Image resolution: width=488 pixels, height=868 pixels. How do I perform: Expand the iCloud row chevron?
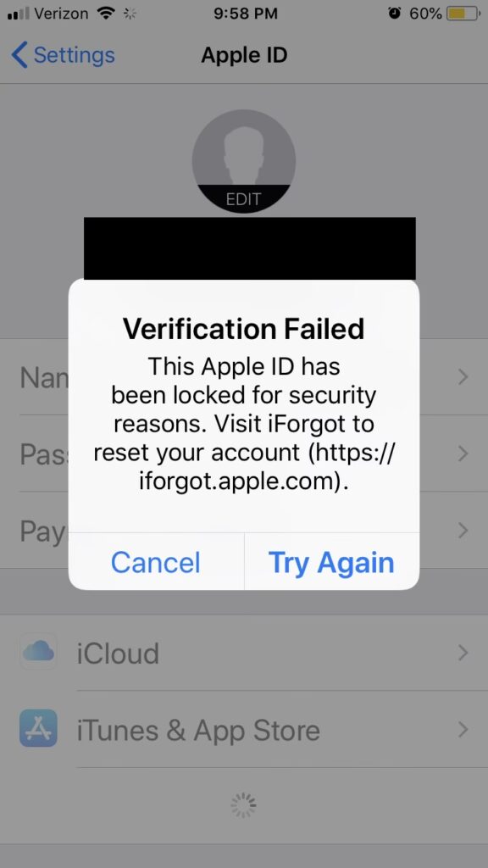(x=463, y=653)
